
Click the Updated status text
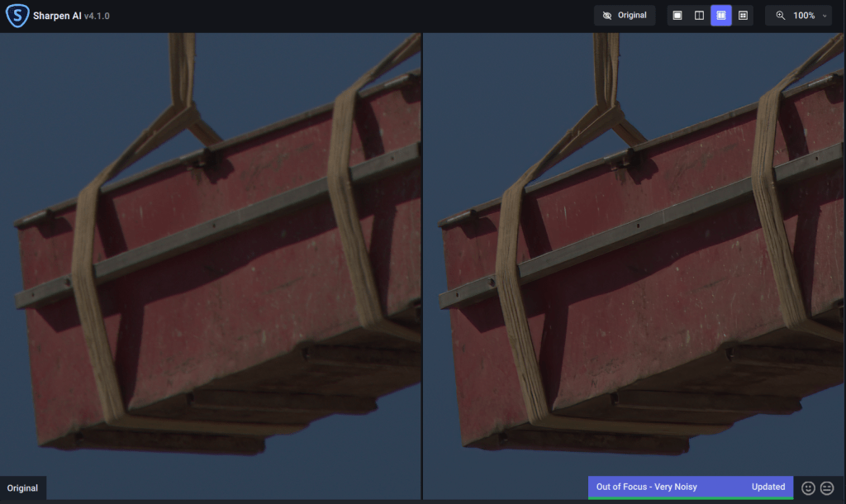coord(768,487)
